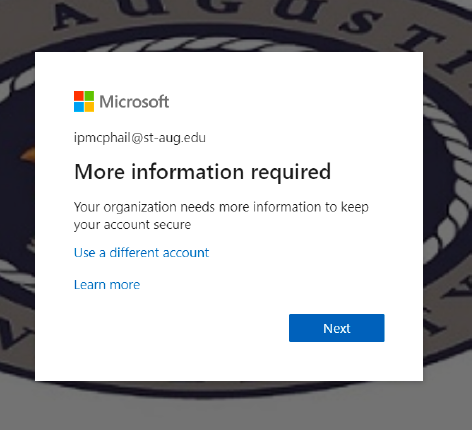Screen dimensions: 472x431
Task: Click the blue Next button
Action: click(x=337, y=328)
